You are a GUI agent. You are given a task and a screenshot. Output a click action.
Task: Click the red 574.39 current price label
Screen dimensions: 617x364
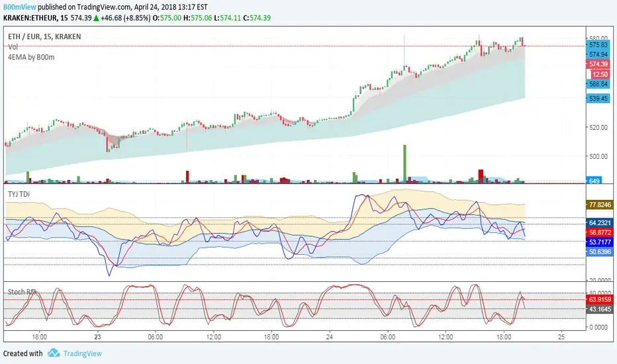click(598, 64)
